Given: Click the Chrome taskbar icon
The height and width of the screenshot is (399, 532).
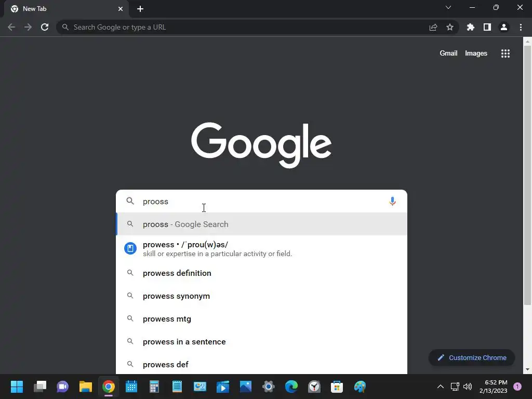Looking at the screenshot, I should coord(109,387).
